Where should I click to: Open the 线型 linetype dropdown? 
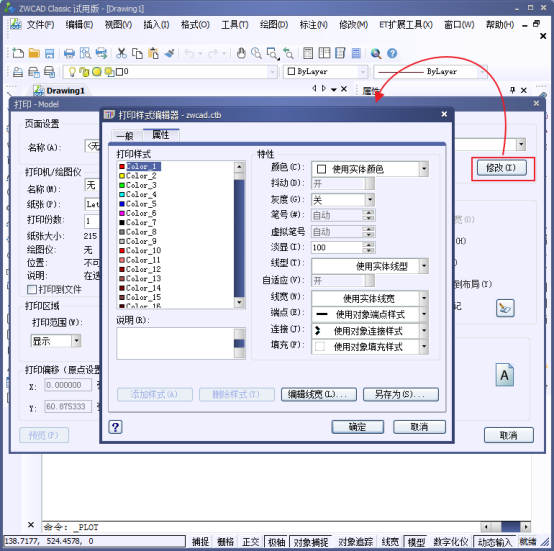click(x=424, y=266)
